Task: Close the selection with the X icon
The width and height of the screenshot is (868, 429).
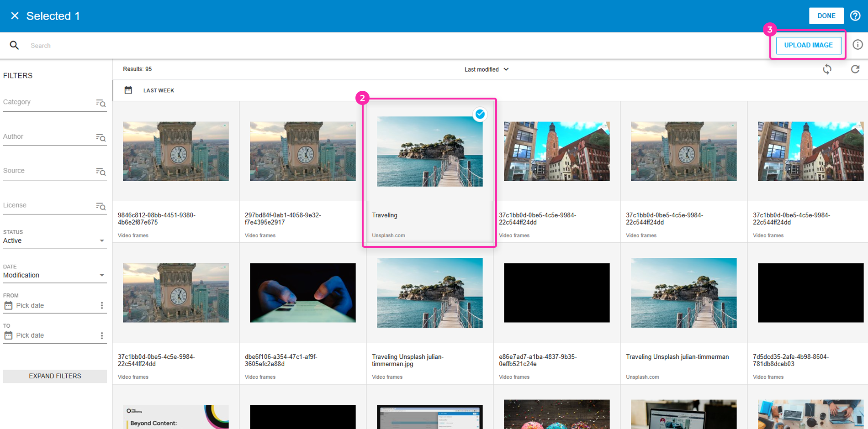Action: pyautogui.click(x=15, y=16)
